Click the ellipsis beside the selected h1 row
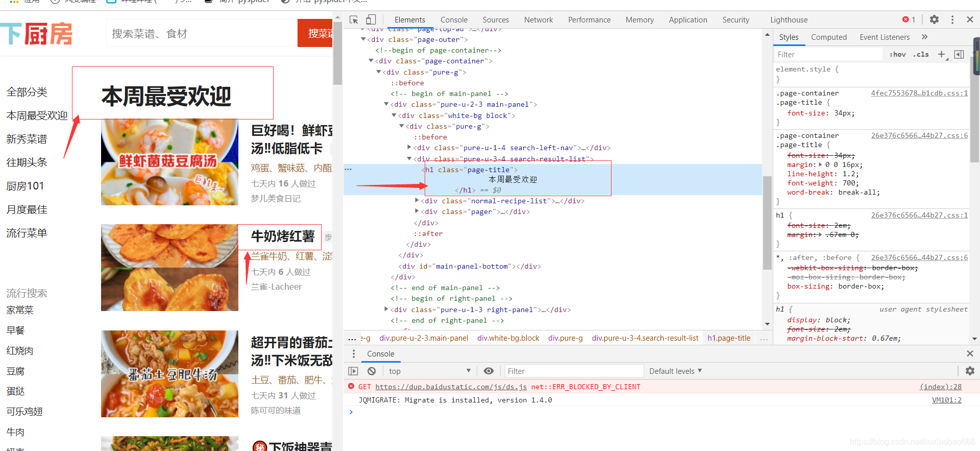Screen dimensions: 980x451 click(x=349, y=169)
